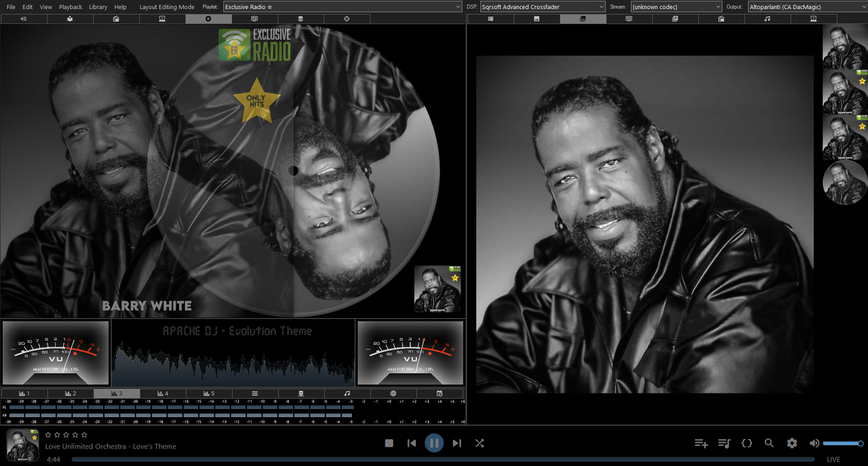Select the third artist thumbnail in right sidebar
This screenshot has height=466, width=868.
point(845,138)
